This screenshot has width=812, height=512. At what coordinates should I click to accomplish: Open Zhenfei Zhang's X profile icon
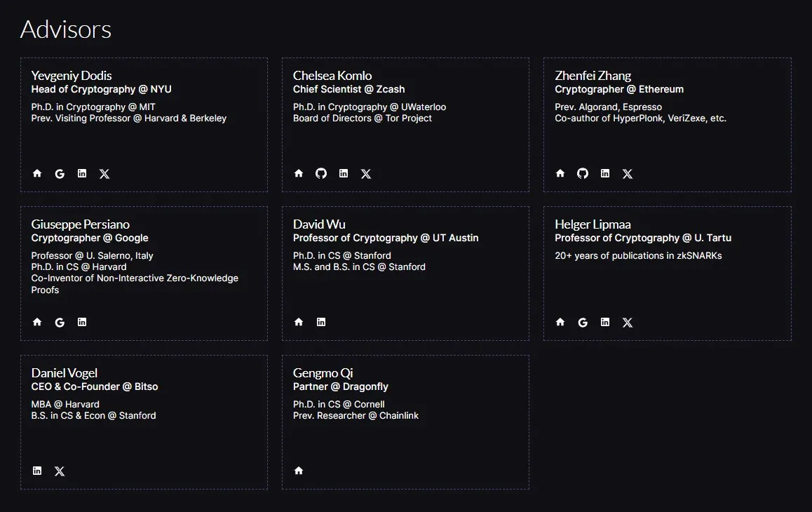627,173
